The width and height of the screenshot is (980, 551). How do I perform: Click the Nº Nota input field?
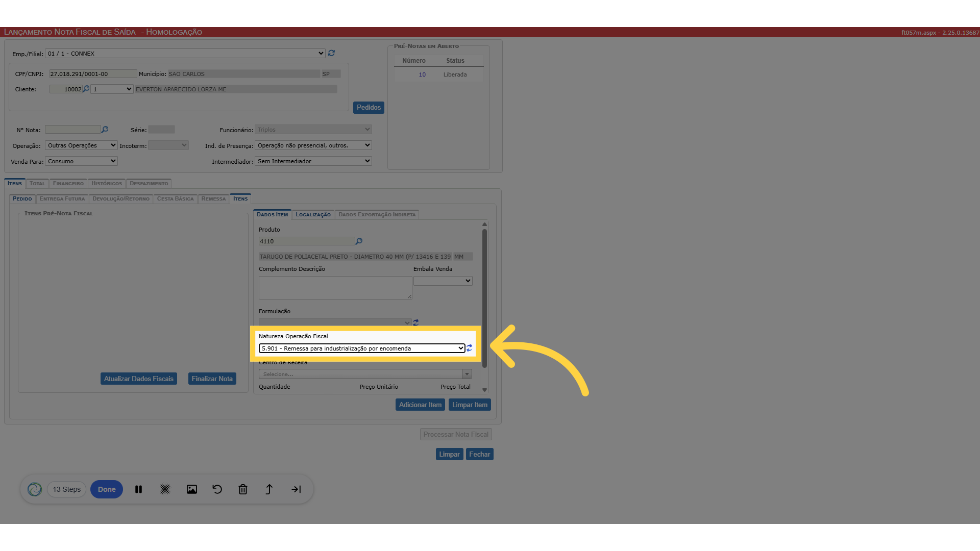tap(73, 130)
